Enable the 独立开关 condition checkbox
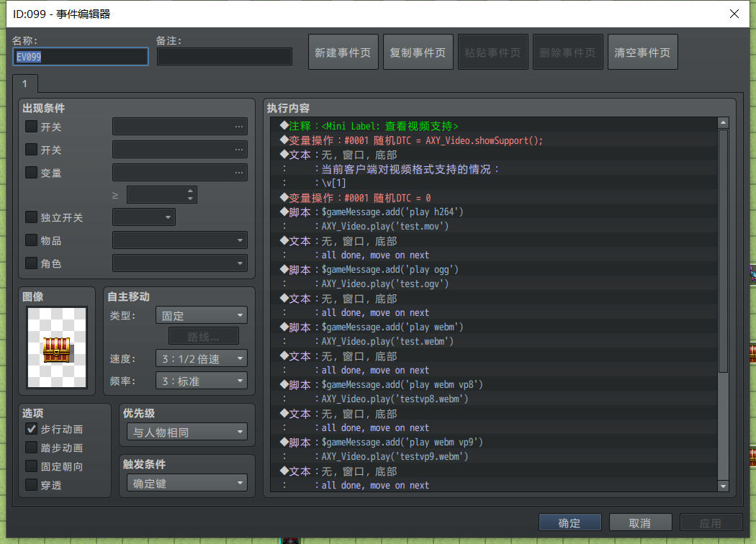 tap(32, 217)
